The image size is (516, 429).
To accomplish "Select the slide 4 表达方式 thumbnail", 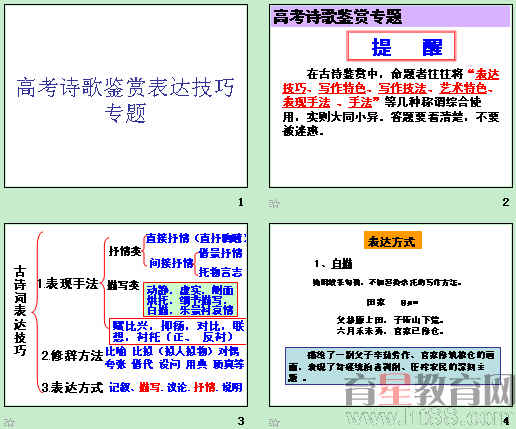I will [391, 315].
